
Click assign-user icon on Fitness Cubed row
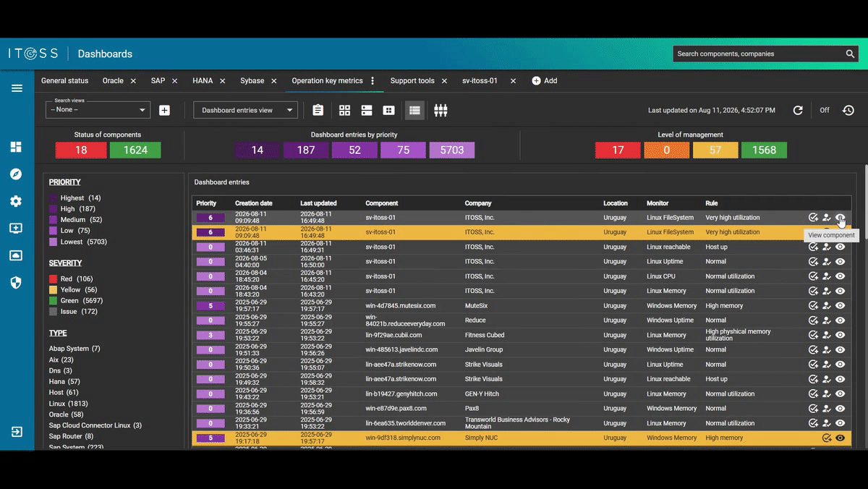click(827, 335)
